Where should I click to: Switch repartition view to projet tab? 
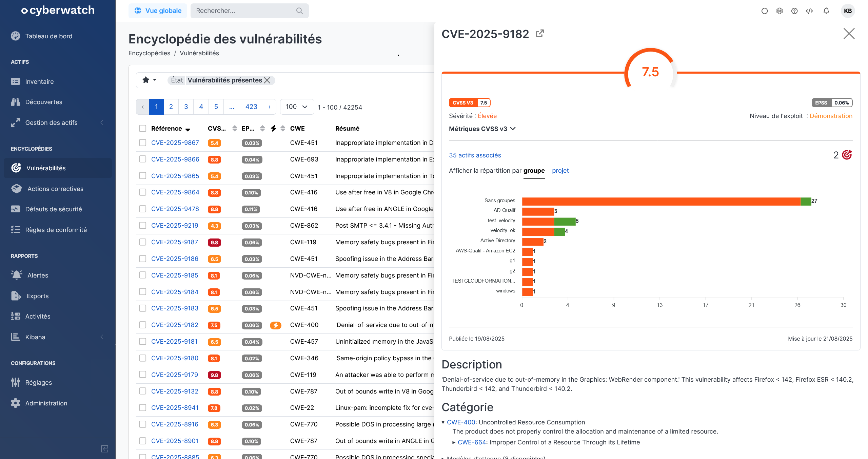[x=560, y=171]
